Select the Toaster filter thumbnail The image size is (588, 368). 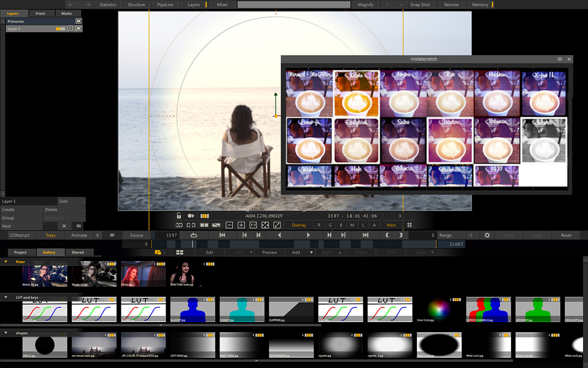[450, 141]
